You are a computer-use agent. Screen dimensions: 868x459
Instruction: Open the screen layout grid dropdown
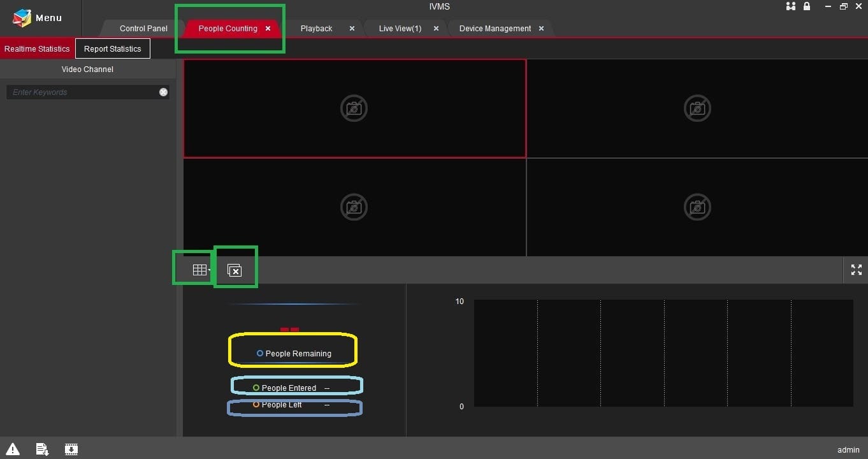click(x=199, y=268)
